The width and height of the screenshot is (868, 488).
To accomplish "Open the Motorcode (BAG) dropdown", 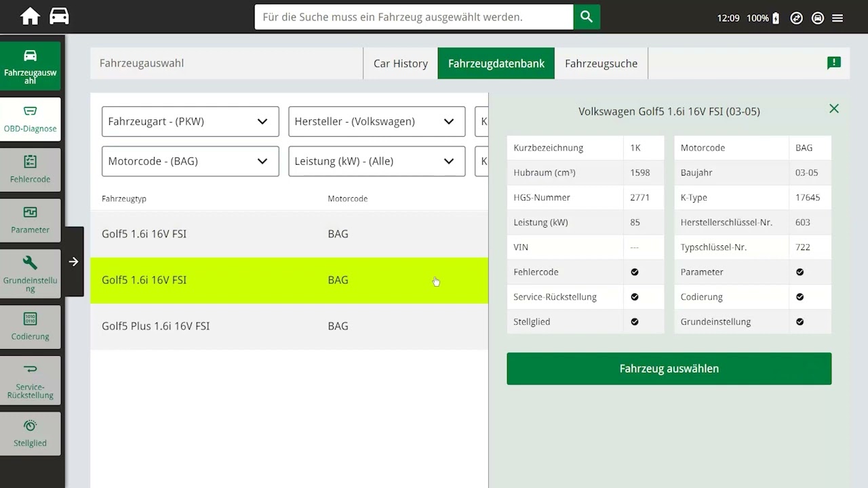I will point(191,161).
